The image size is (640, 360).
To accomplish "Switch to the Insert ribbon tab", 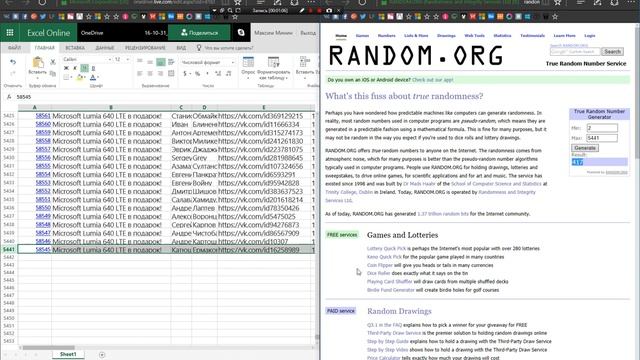I will 75,48.
